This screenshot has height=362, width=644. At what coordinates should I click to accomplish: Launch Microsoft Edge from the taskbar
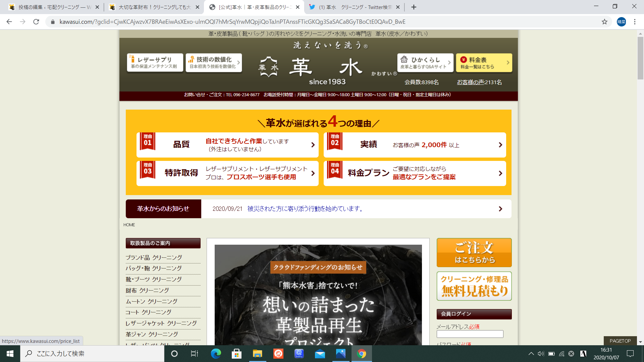[x=216, y=354]
